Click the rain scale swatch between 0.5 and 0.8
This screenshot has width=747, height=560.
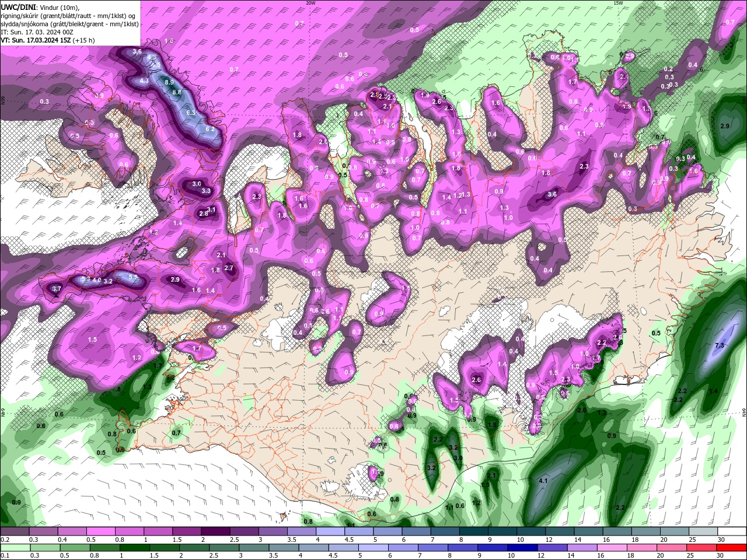(75, 548)
